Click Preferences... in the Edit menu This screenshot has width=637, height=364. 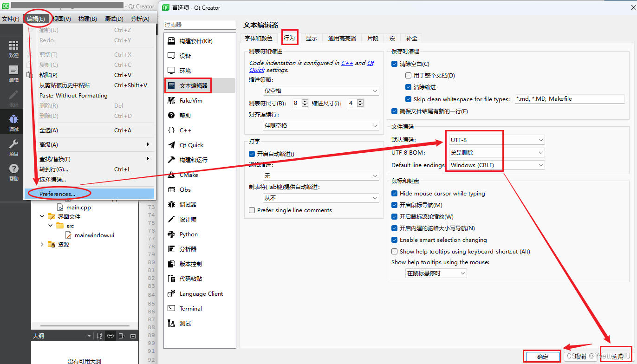pos(89,194)
